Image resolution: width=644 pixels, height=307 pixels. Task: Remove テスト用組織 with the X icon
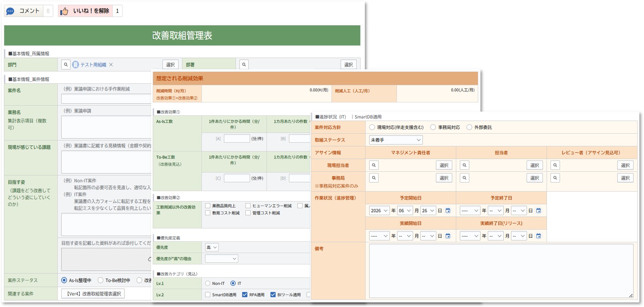coord(111,65)
